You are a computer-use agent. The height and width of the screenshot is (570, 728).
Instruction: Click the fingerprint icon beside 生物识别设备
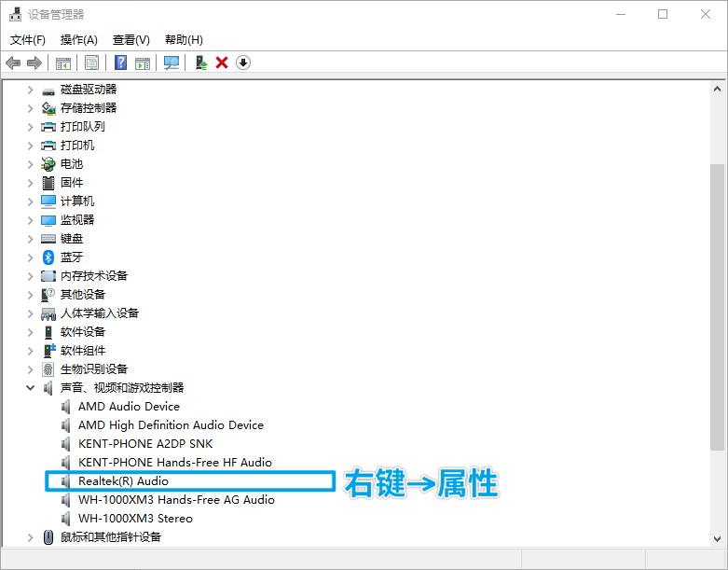[x=48, y=369]
